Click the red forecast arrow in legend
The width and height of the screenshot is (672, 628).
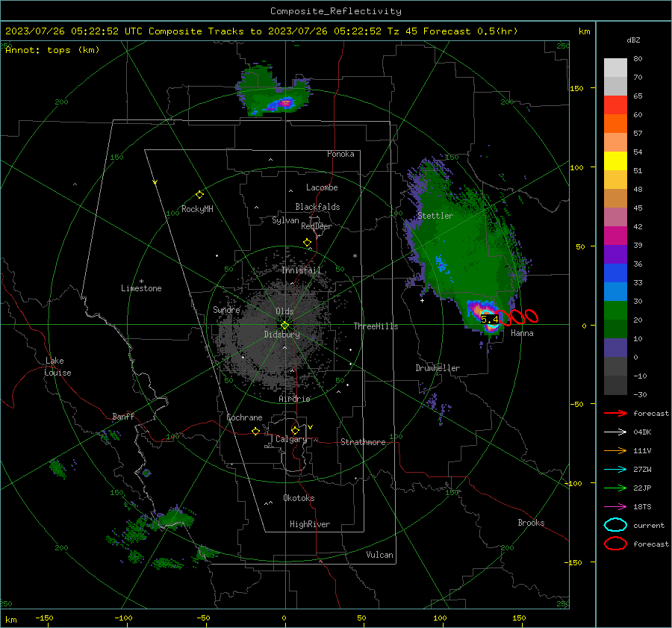pyautogui.click(x=615, y=413)
